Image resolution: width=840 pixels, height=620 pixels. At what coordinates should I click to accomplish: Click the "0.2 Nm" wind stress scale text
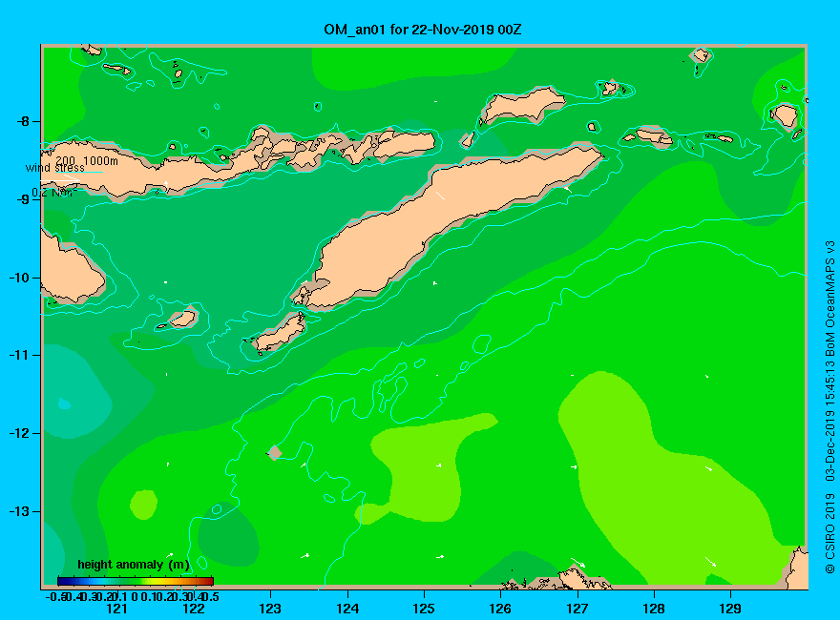[53, 193]
